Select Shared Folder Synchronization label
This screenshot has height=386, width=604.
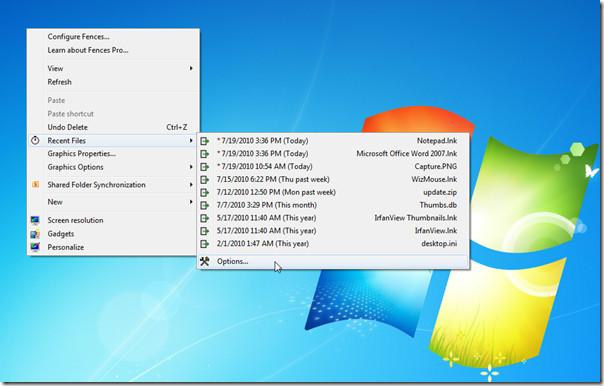pyautogui.click(x=96, y=185)
